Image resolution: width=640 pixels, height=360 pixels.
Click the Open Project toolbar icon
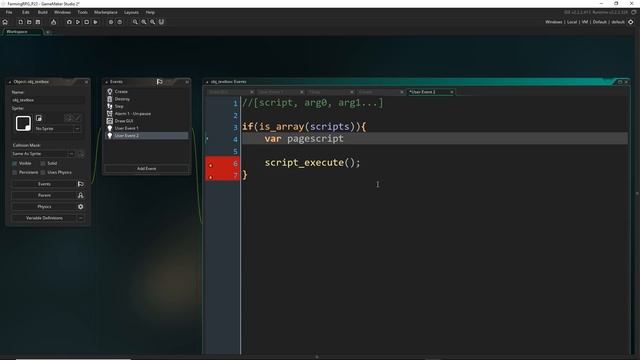(29, 22)
